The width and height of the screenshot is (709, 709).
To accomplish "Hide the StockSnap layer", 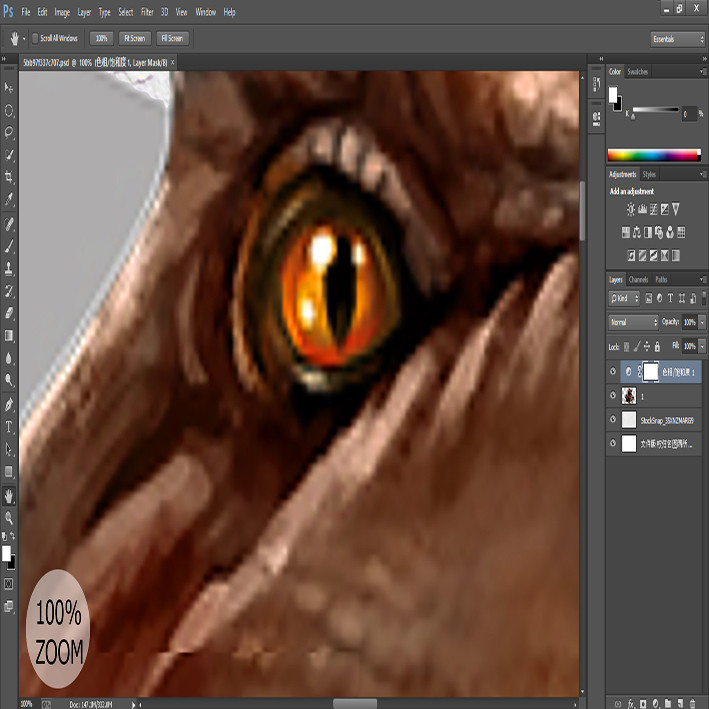I will [x=613, y=419].
